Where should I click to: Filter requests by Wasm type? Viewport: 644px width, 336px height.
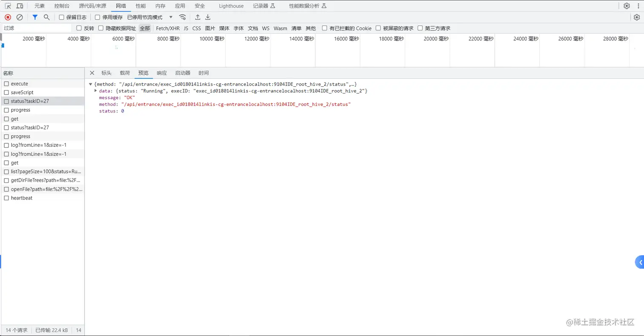pyautogui.click(x=280, y=28)
